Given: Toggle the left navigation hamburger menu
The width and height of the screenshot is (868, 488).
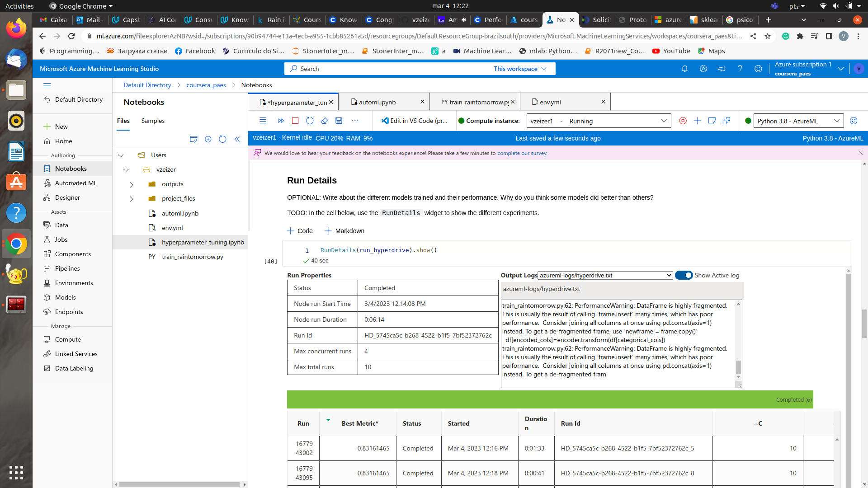Looking at the screenshot, I should [x=47, y=85].
